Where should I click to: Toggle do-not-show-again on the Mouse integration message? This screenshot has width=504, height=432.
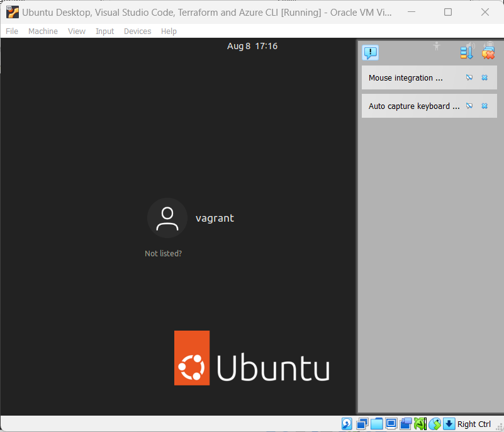click(x=469, y=77)
